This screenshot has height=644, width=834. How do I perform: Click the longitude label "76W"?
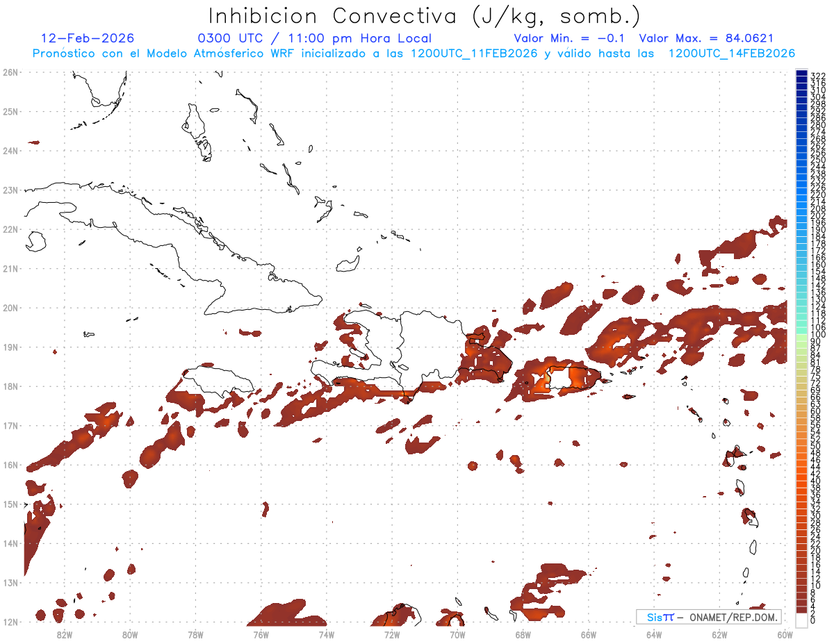tap(261, 634)
